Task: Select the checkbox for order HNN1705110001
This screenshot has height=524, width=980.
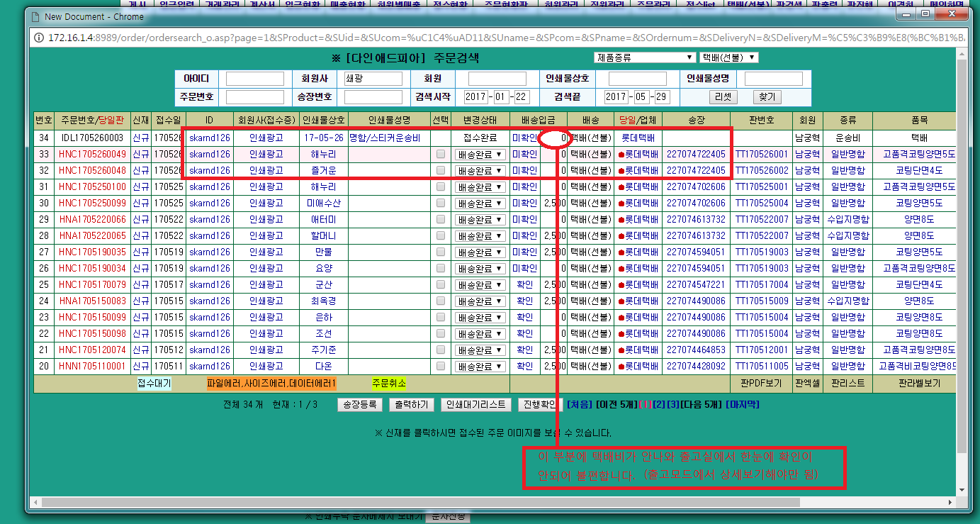Action: (441, 367)
